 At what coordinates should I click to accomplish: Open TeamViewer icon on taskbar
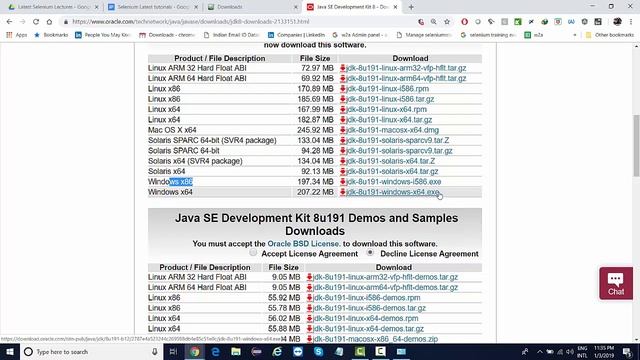(298, 351)
